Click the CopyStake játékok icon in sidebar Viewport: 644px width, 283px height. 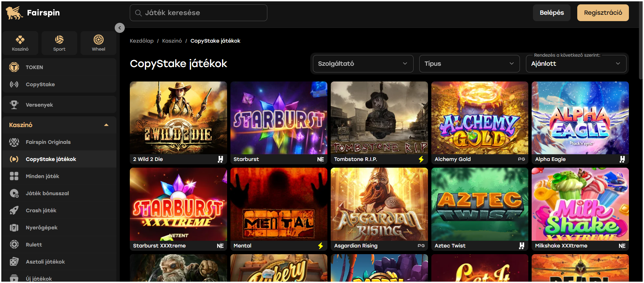click(14, 159)
